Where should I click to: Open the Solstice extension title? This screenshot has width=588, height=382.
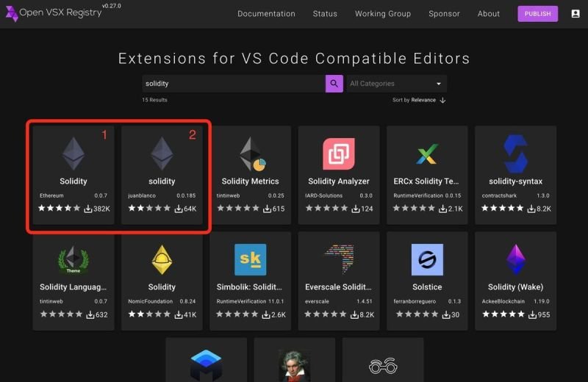click(427, 287)
